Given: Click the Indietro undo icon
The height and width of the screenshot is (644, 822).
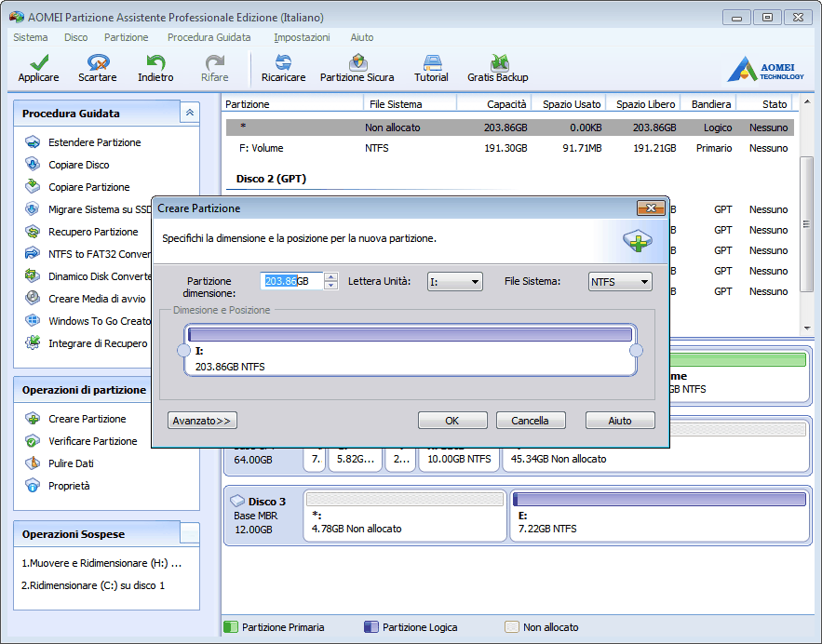Looking at the screenshot, I should (x=155, y=62).
